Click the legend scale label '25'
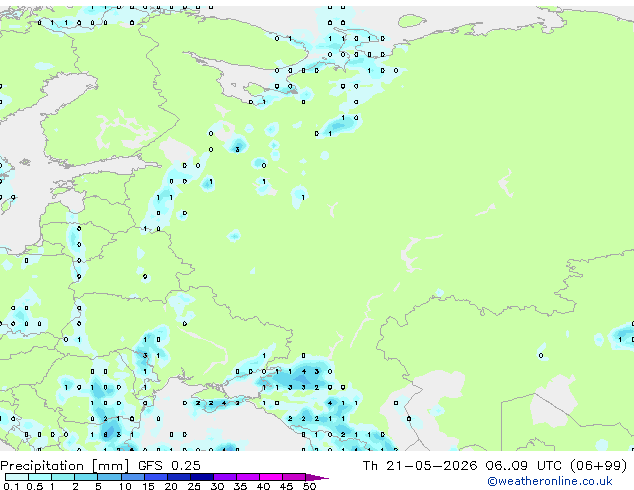 [x=194, y=486]
